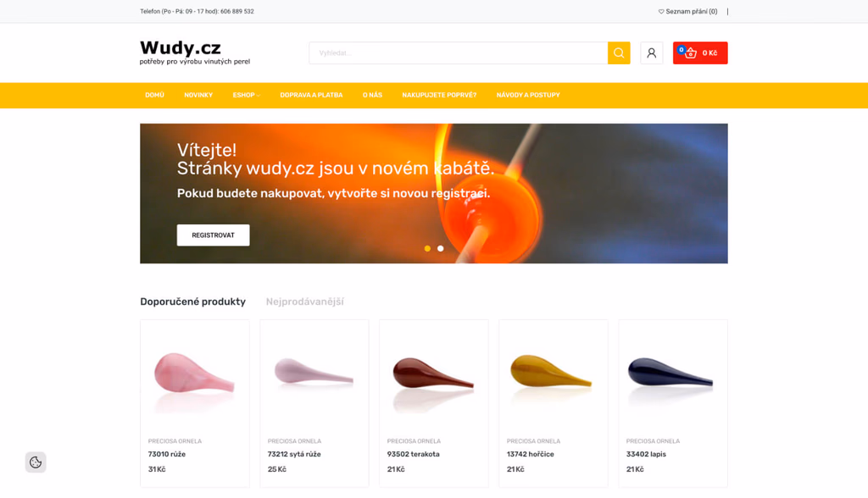Expand the ESHOP dropdown menu
Screen dimensions: 868x498
(x=247, y=95)
